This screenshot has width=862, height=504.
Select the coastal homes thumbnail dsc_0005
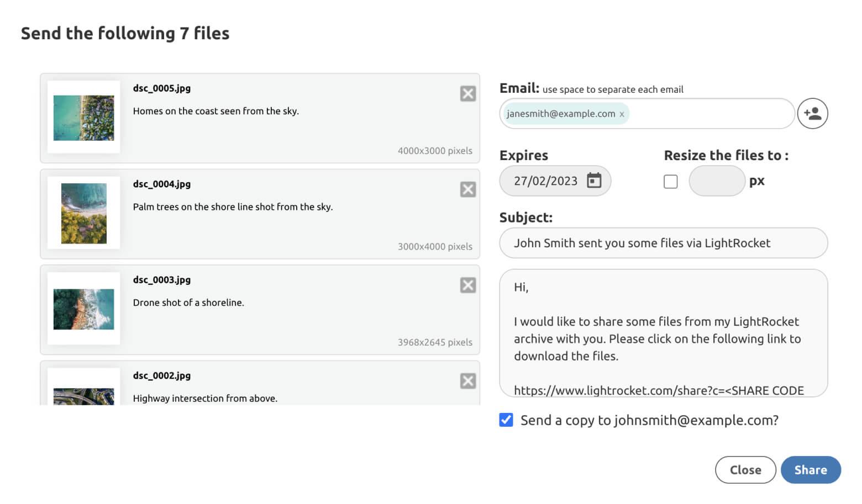pyautogui.click(x=84, y=118)
